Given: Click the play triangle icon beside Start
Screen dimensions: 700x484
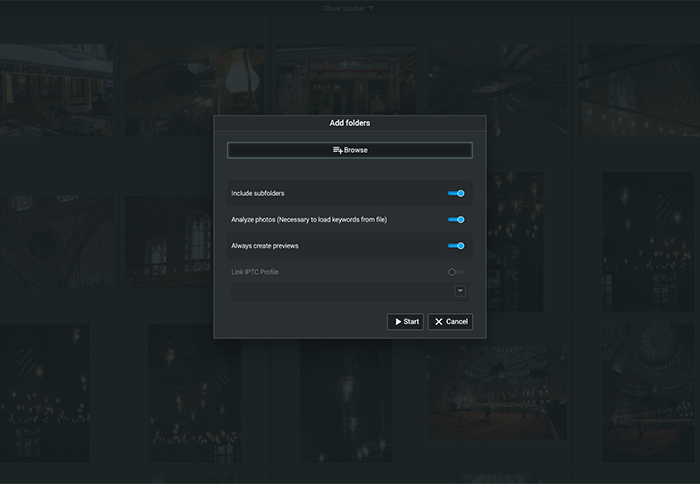Looking at the screenshot, I should click(397, 322).
